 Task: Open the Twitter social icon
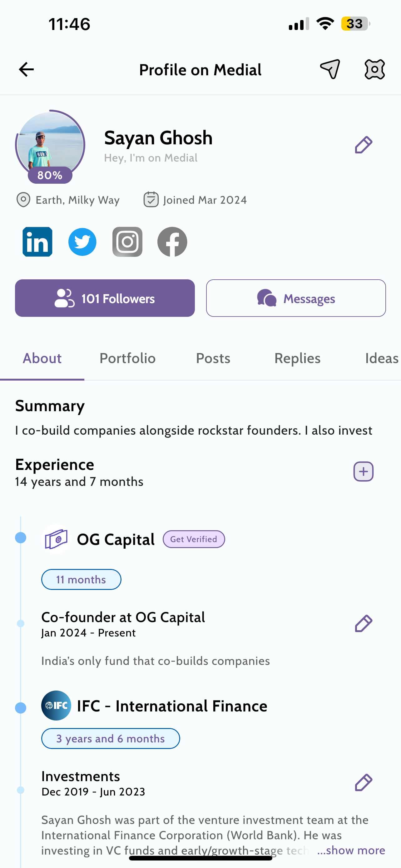(x=82, y=242)
